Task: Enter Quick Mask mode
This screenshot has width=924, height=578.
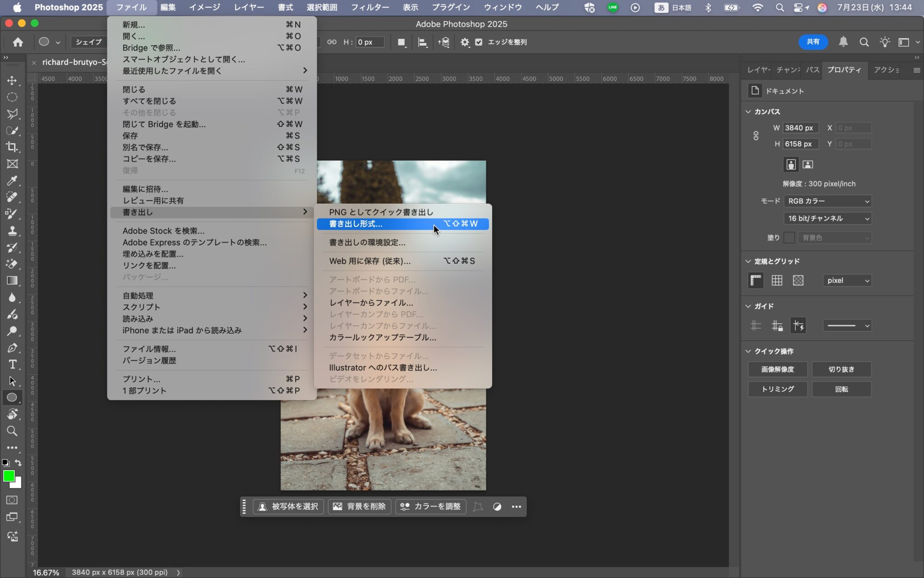Action: point(12,500)
